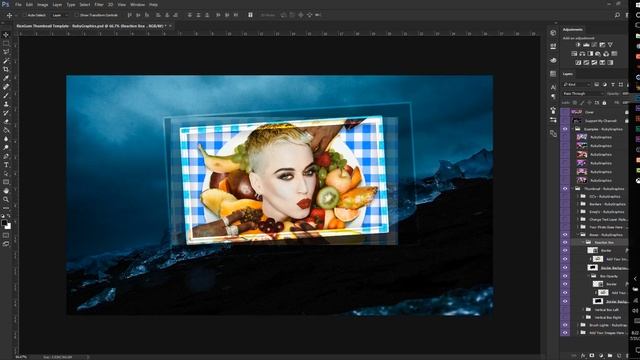Image resolution: width=640 pixels, height=360 pixels.
Task: Toggle Show Transform Controls checkbox
Action: (76, 15)
